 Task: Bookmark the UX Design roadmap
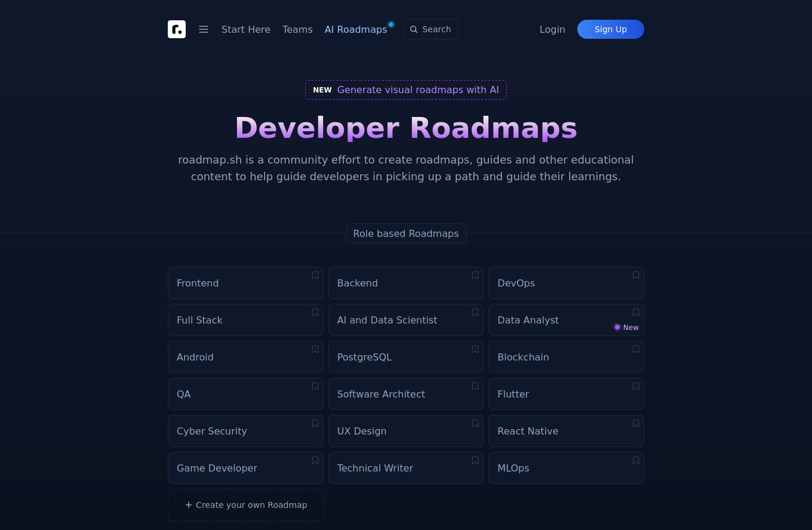pos(475,423)
